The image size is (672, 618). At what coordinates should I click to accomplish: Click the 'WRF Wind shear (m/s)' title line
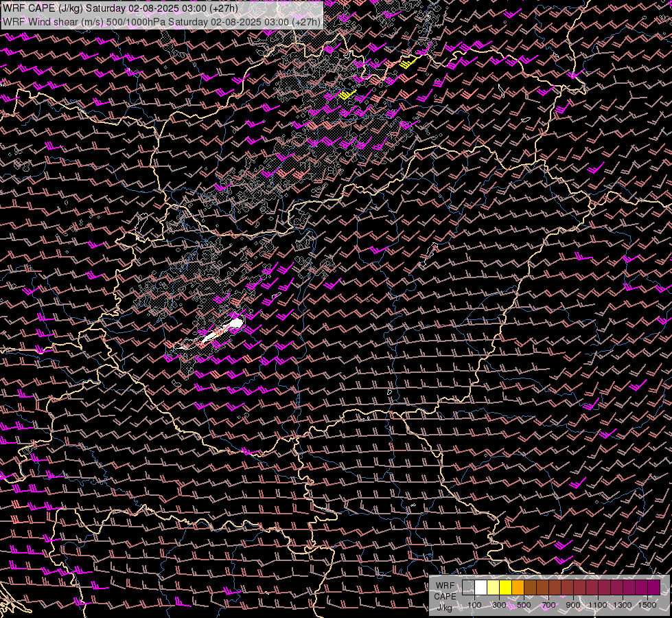coord(161,22)
